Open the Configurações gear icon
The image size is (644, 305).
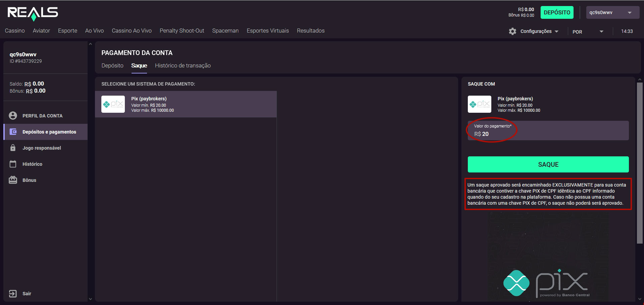coord(512,31)
